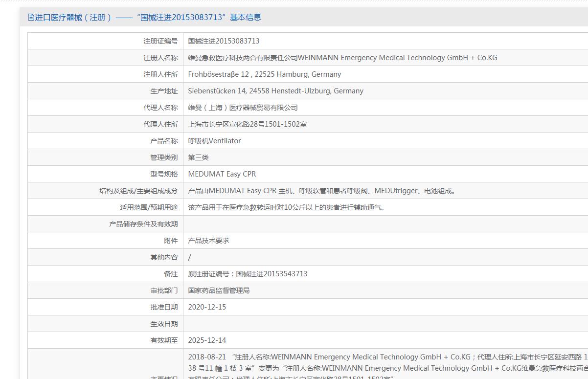
Task: Click the label '有效期至'
Action: [164, 340]
